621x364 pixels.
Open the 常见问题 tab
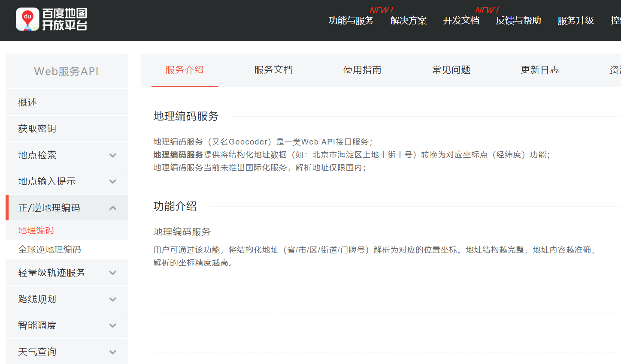tap(451, 70)
